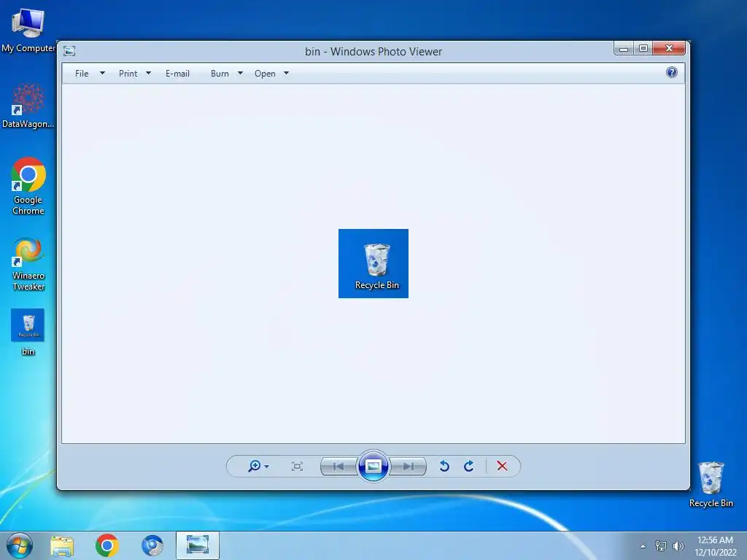Expand the Open dropdown arrow
747x560 pixels.
(286, 74)
